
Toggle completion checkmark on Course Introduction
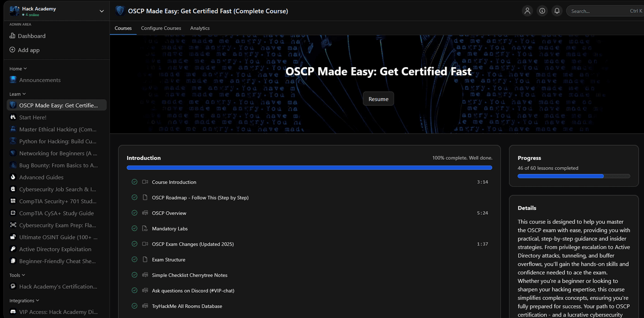click(x=134, y=182)
